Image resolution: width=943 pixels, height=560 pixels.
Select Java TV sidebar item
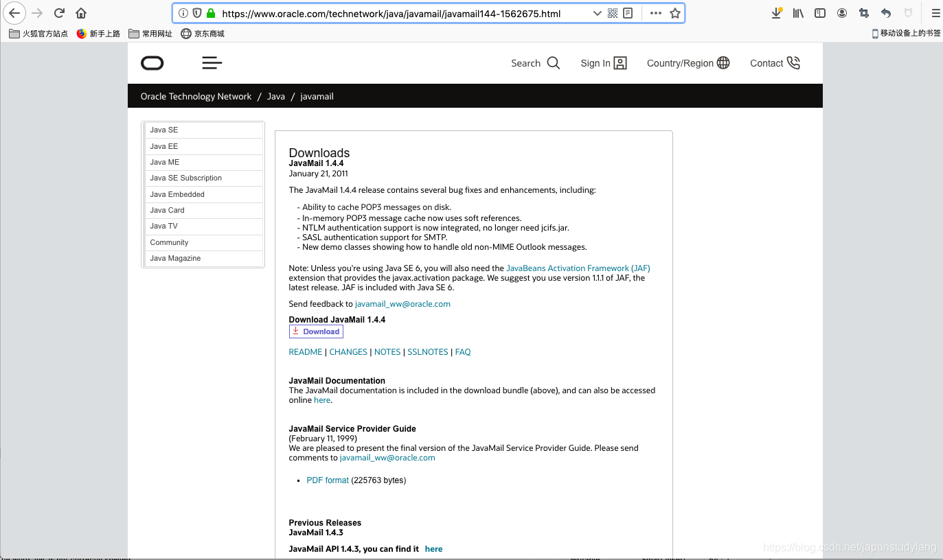203,226
